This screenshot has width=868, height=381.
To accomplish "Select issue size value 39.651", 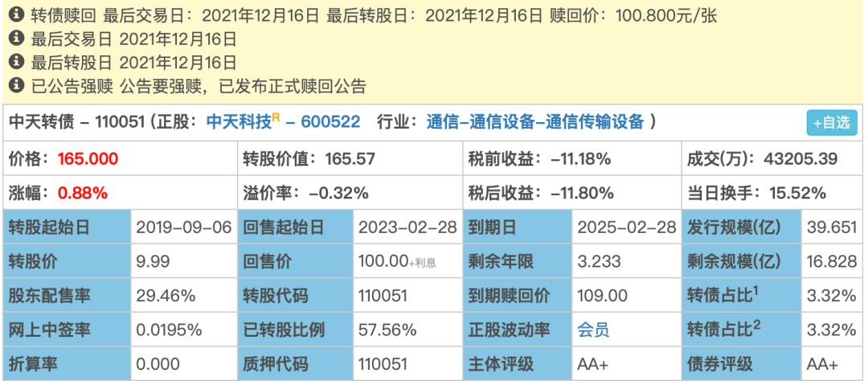I will click(x=832, y=227).
